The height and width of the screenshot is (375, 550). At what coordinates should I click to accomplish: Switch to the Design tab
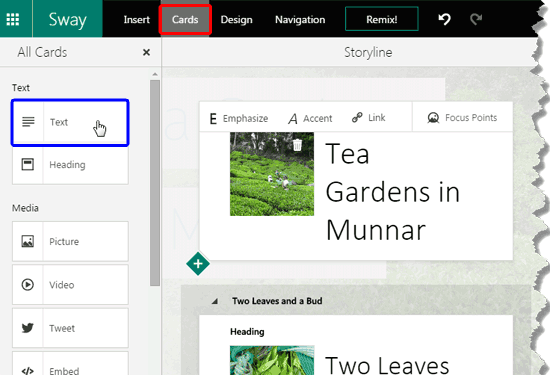[x=236, y=20]
